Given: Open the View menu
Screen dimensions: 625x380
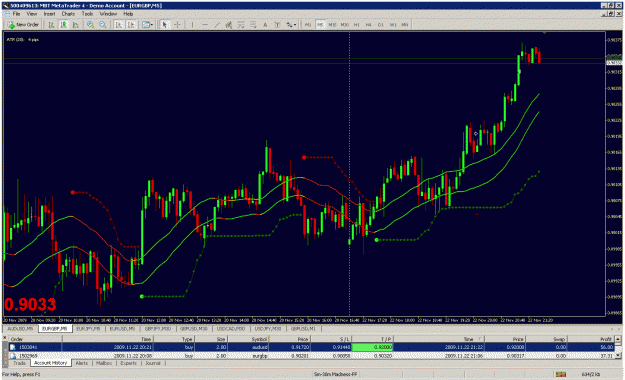Looking at the screenshot, I should tap(31, 14).
